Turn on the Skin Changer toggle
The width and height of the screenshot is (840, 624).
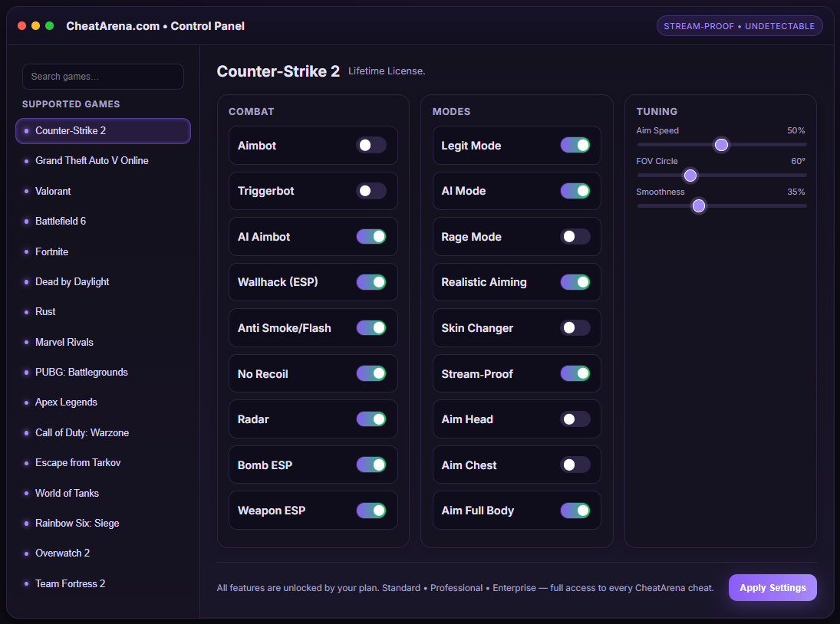[575, 327]
